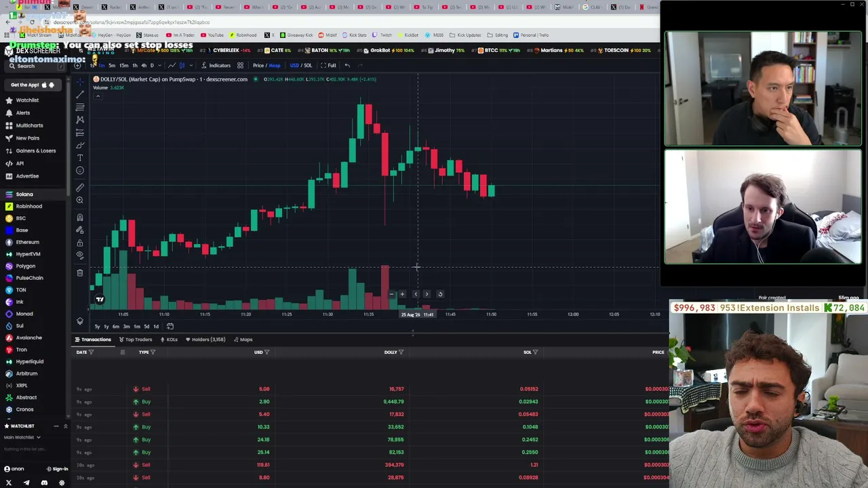Toggle hide all drawings eye icon
Screen dimensions: 868x488
[x=80, y=256]
